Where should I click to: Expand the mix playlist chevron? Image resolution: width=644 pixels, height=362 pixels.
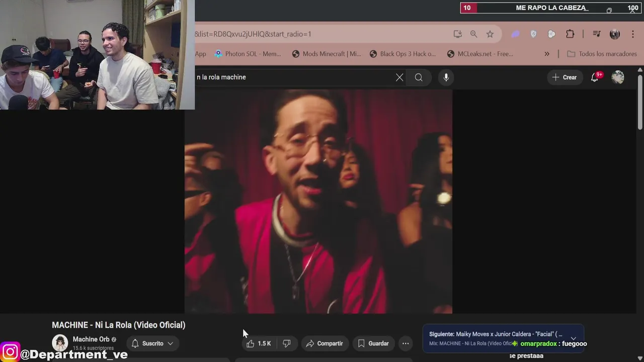click(573, 338)
